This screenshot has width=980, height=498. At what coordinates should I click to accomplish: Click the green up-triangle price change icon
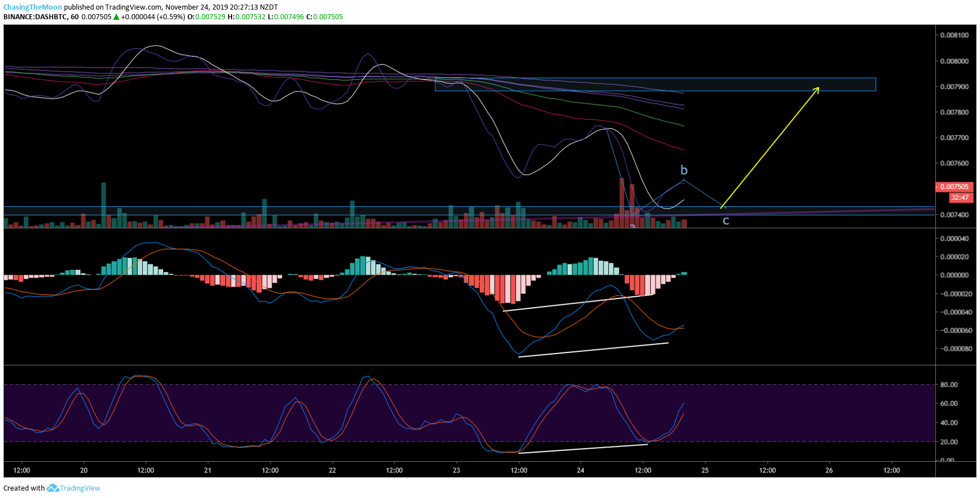coord(116,17)
